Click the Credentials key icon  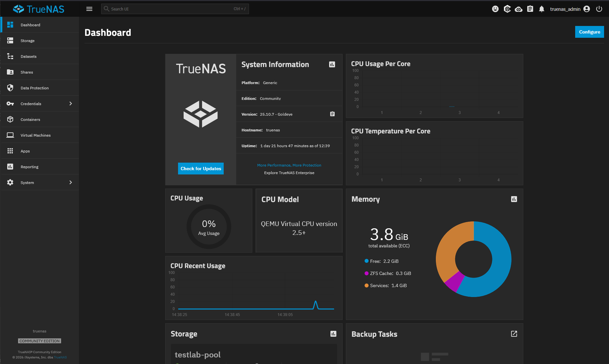coord(10,103)
